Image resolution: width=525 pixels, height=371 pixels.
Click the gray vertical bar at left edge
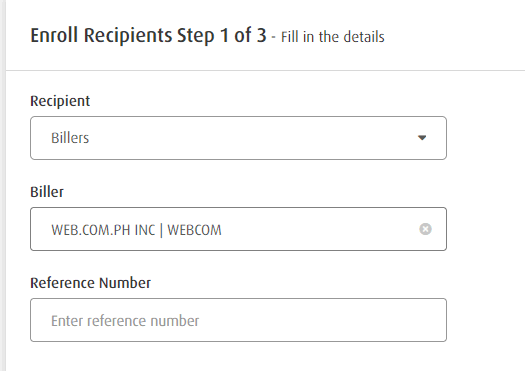[3, 186]
